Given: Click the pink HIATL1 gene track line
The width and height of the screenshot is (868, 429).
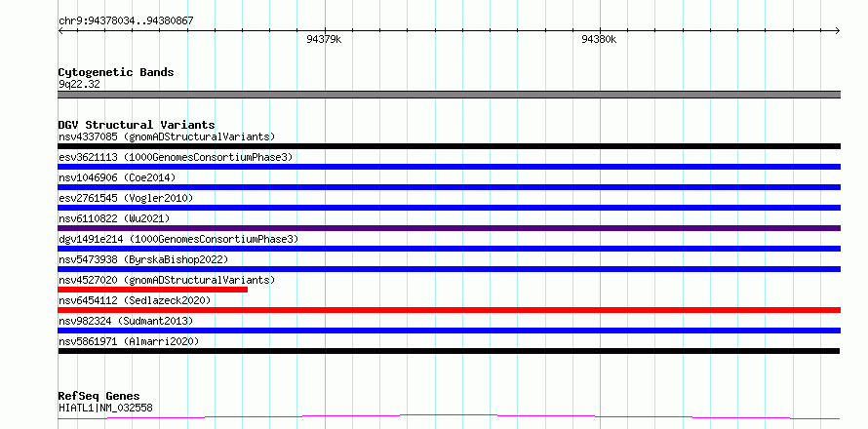Looking at the screenshot, I should pos(449,417).
